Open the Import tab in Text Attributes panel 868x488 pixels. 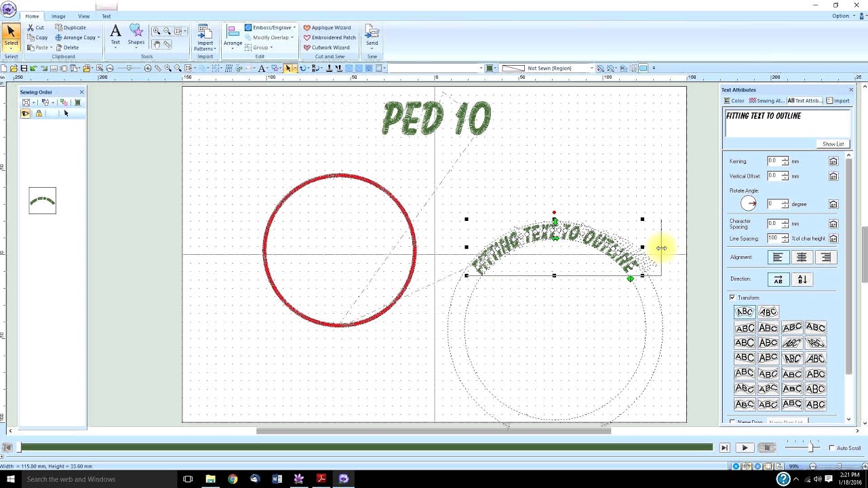tap(838, 101)
